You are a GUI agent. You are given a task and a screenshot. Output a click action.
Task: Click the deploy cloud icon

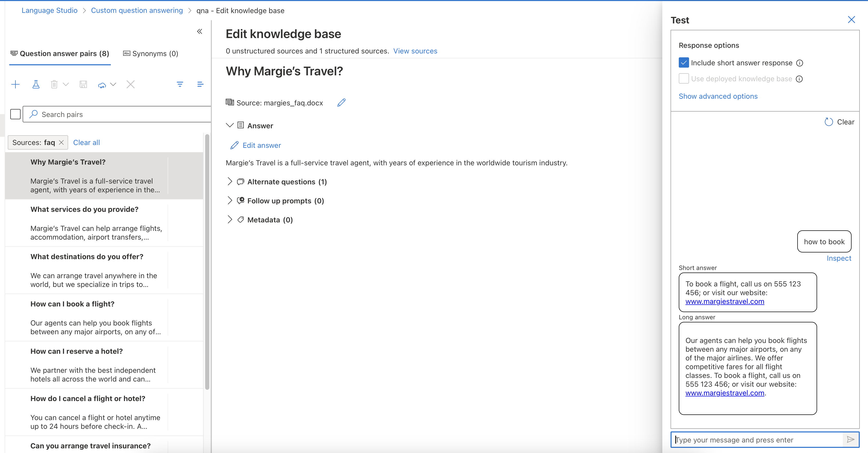pyautogui.click(x=102, y=85)
